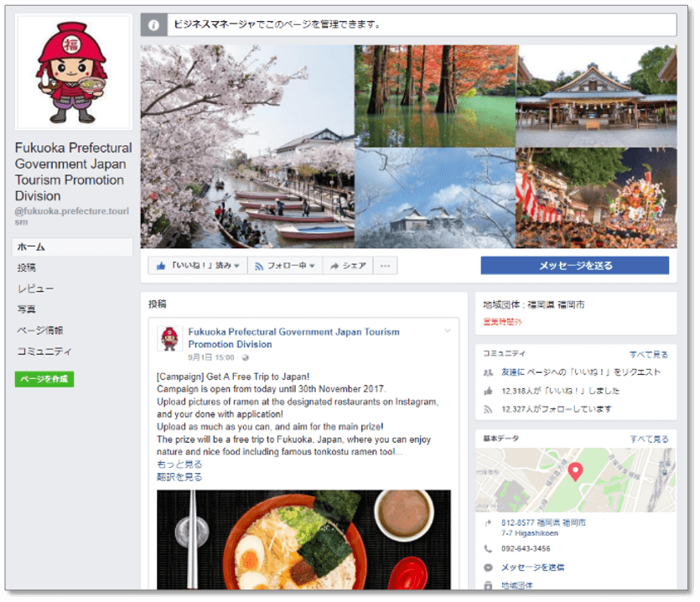Screen dimensions: 700x602
Task: Click the メッセージを送信 link
Action: tap(532, 568)
